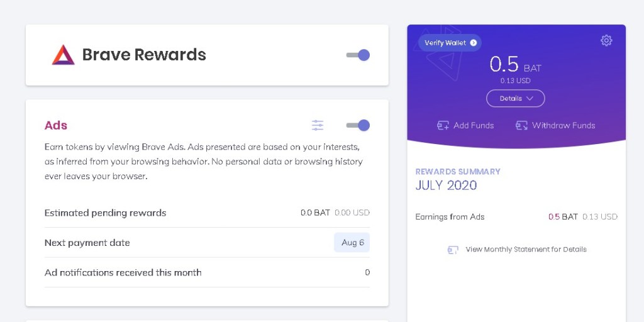Click the Add Funds wallet icon
The width and height of the screenshot is (644, 322).
point(443,126)
